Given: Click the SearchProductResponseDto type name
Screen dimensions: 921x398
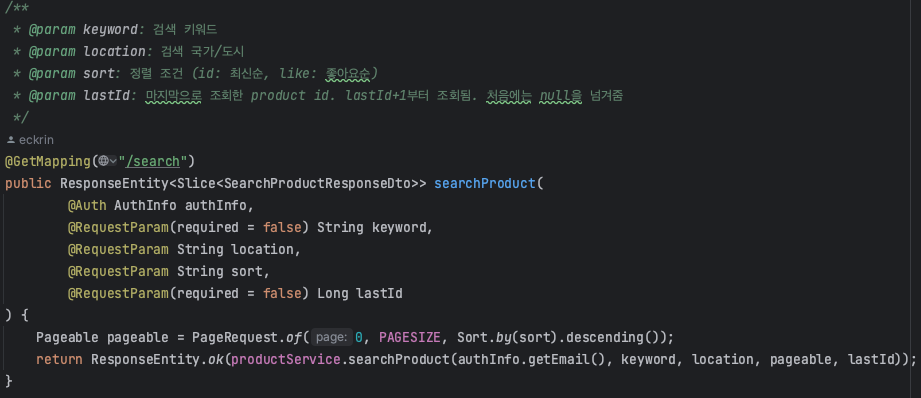Looking at the screenshot, I should (x=317, y=183).
